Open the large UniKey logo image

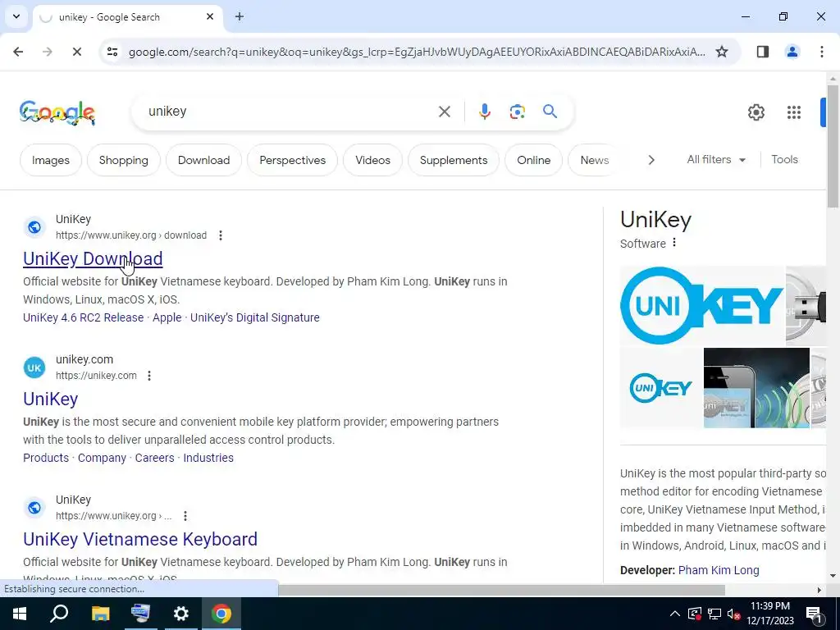[x=702, y=305]
